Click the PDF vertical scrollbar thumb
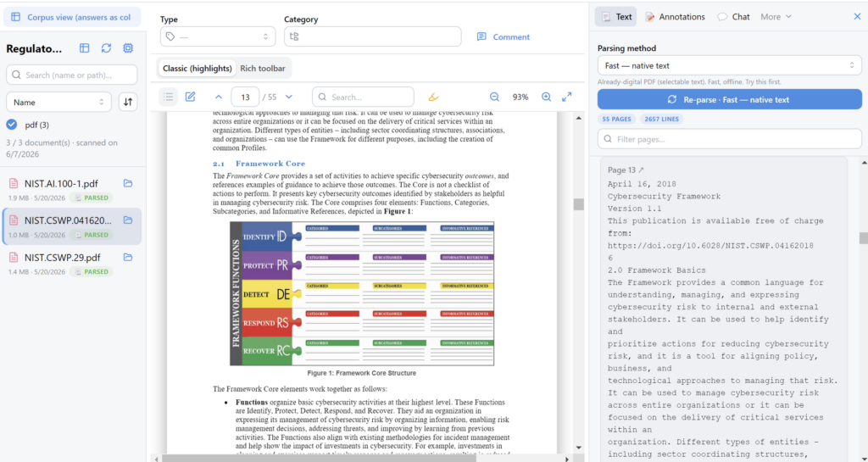Image resolution: width=868 pixels, height=462 pixels. [579, 204]
